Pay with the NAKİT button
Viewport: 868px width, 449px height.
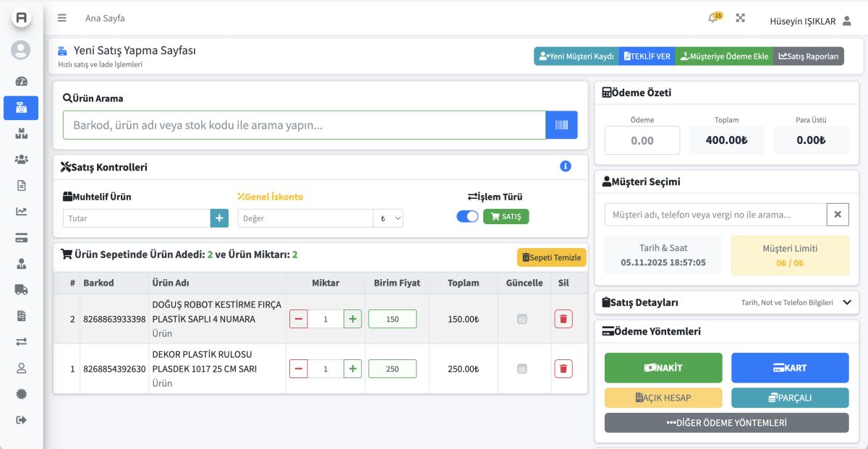point(663,368)
